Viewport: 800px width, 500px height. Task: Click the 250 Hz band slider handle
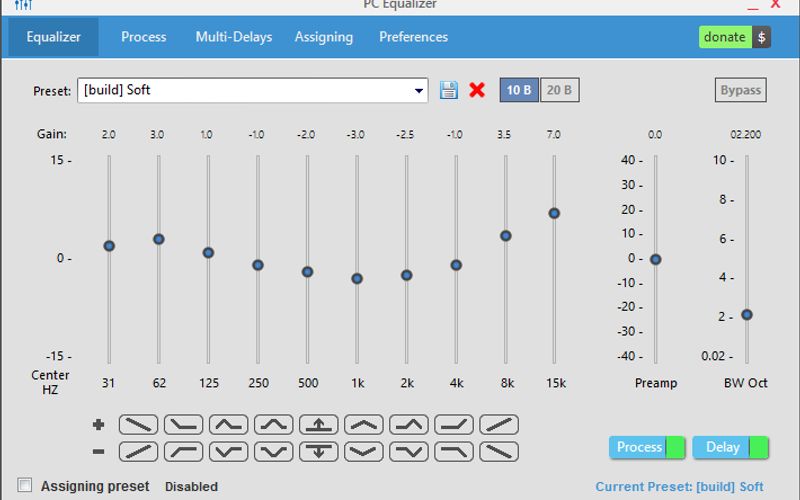pos(258,265)
